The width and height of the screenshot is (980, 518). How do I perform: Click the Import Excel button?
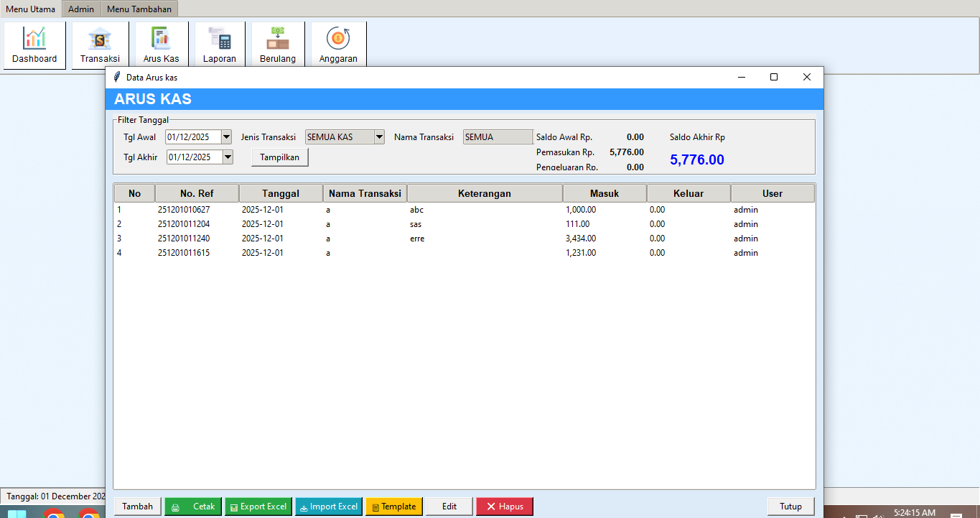[328, 507]
